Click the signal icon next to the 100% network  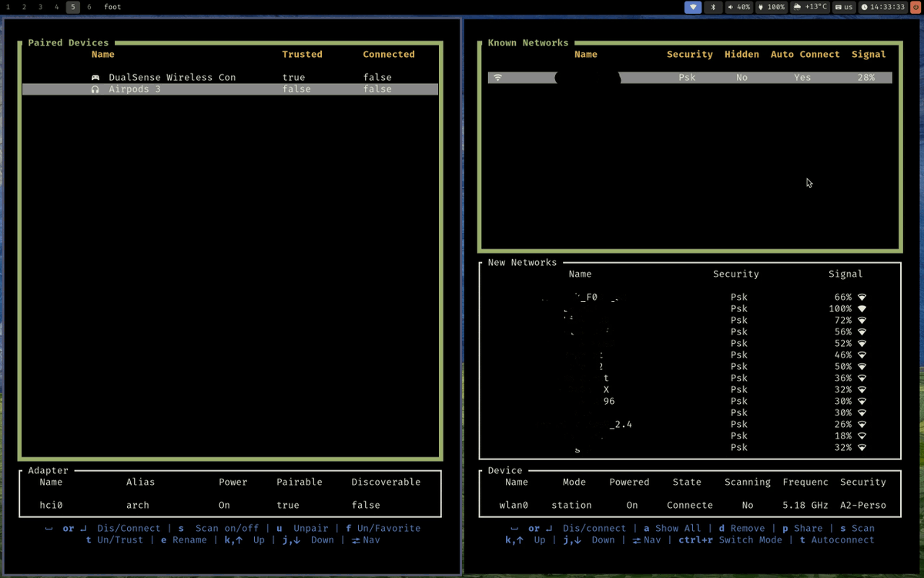(x=860, y=308)
